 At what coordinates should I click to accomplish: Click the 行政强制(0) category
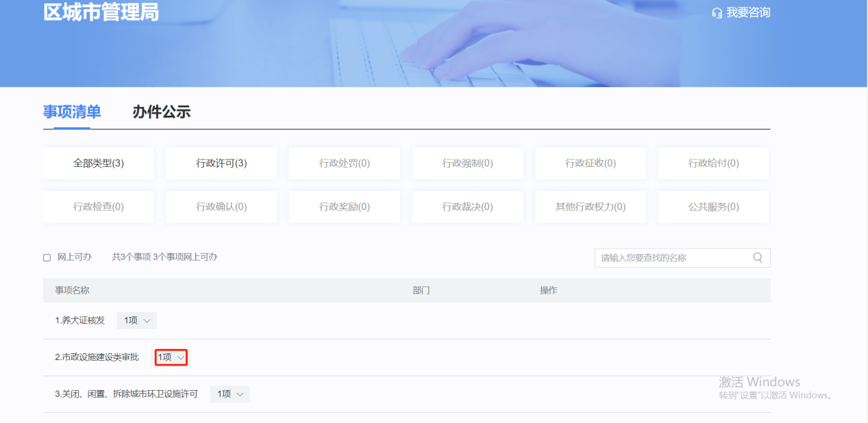click(467, 163)
